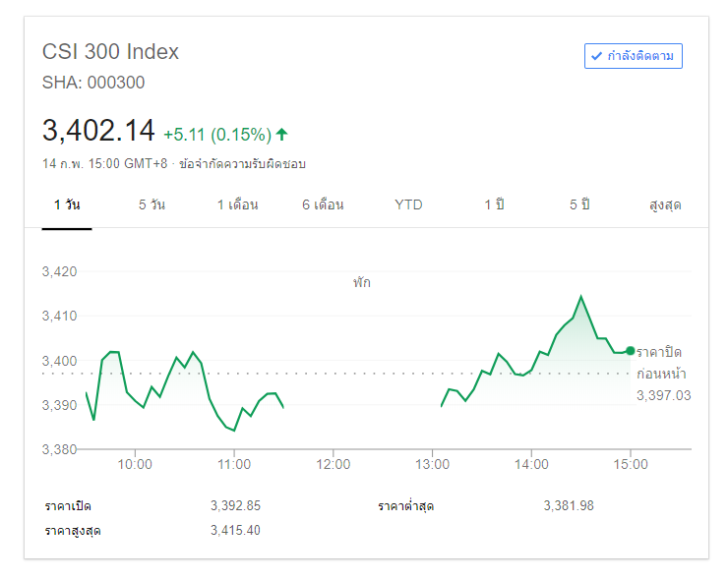Click the CSI 300 Index title
This screenshot has height=581, width=728.
coord(110,52)
